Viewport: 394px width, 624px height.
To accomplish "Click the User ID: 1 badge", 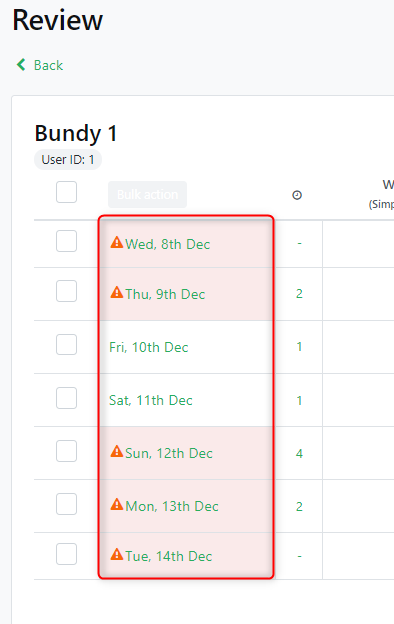I will (x=68, y=160).
